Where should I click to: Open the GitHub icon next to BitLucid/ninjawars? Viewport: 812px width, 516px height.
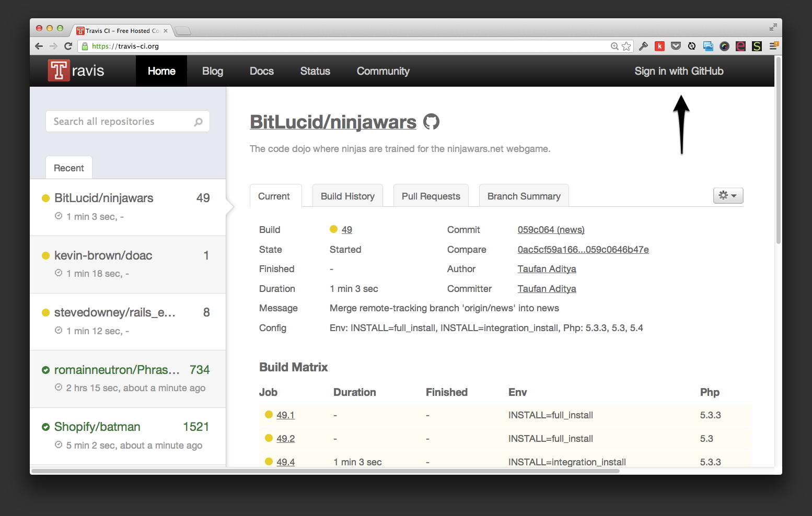point(431,122)
